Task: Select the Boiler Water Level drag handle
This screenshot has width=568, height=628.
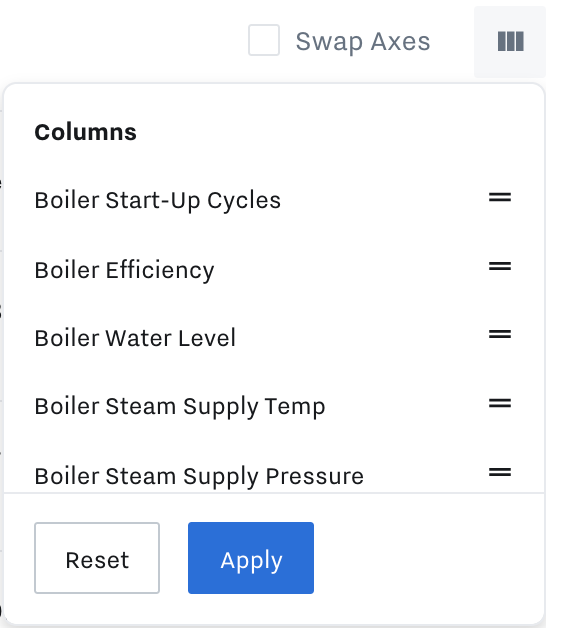Action: tap(500, 334)
